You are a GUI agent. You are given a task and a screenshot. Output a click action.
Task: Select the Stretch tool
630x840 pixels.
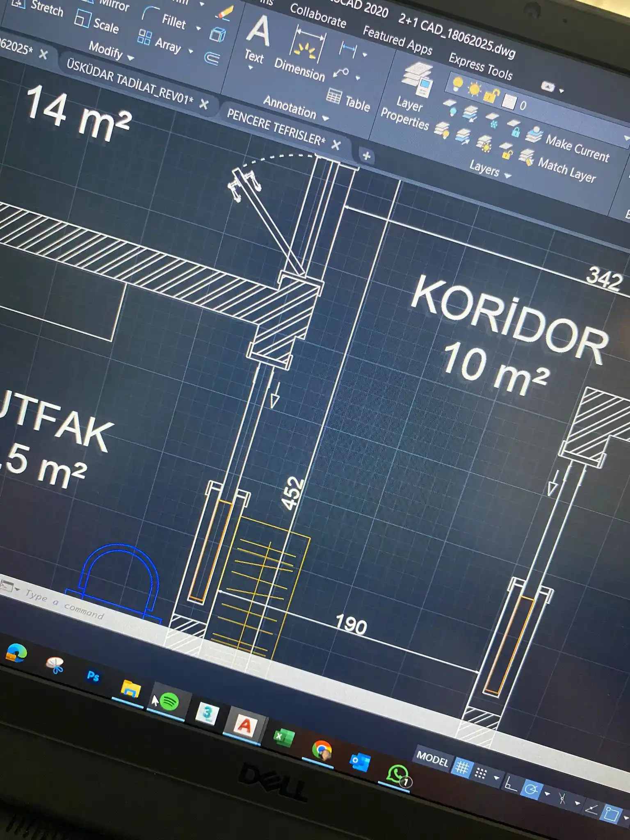[37, 6]
